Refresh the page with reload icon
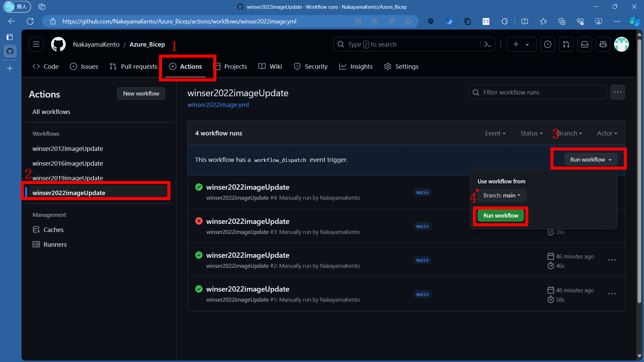The image size is (644, 362). (x=30, y=21)
